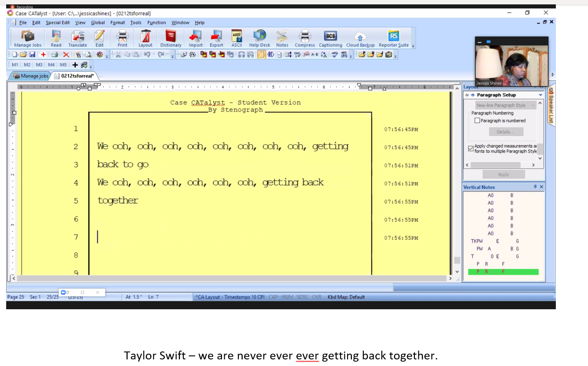The height and width of the screenshot is (366, 588).
Task: Click the M5 macro button
Action: 63,65
